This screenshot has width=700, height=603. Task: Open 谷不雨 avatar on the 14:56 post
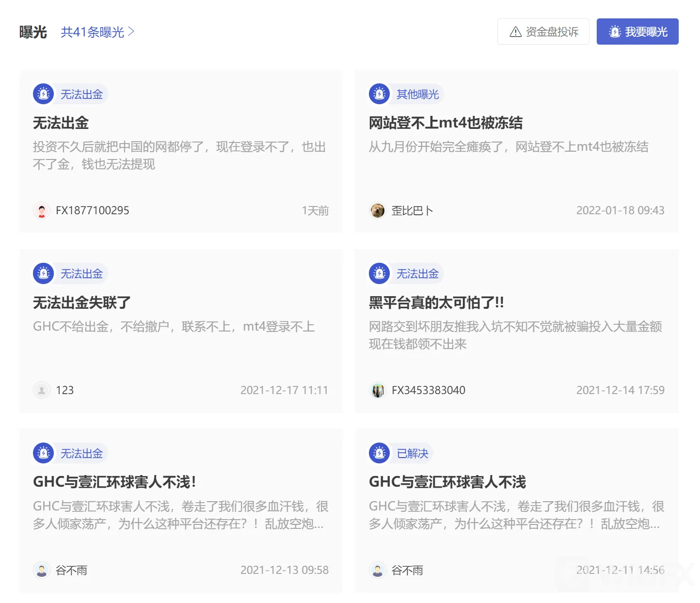point(378,570)
